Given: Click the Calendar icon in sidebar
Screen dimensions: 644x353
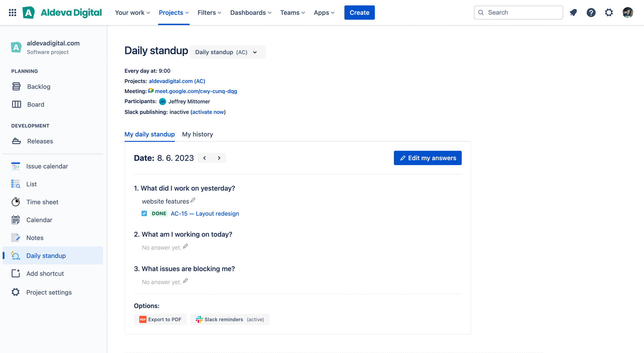Looking at the screenshot, I should (x=16, y=220).
